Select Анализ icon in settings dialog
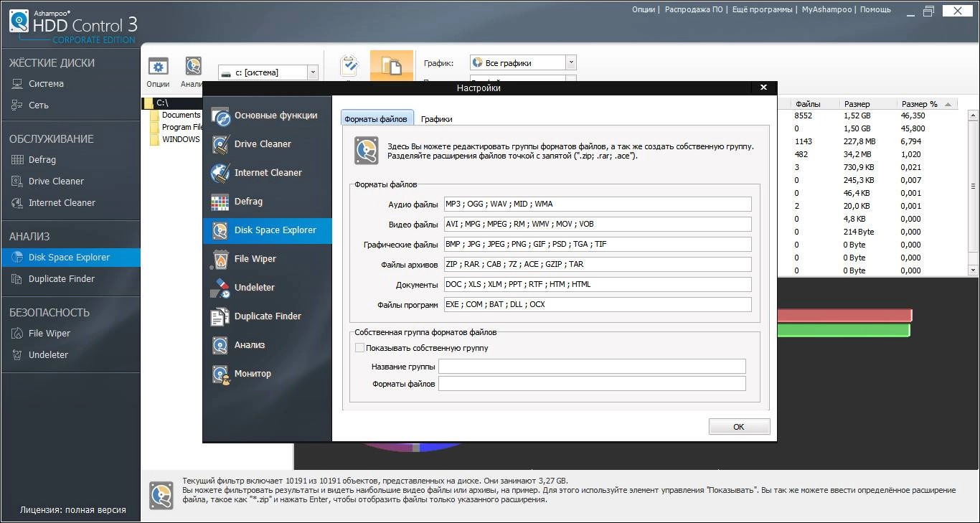The image size is (980, 523). tap(221, 345)
